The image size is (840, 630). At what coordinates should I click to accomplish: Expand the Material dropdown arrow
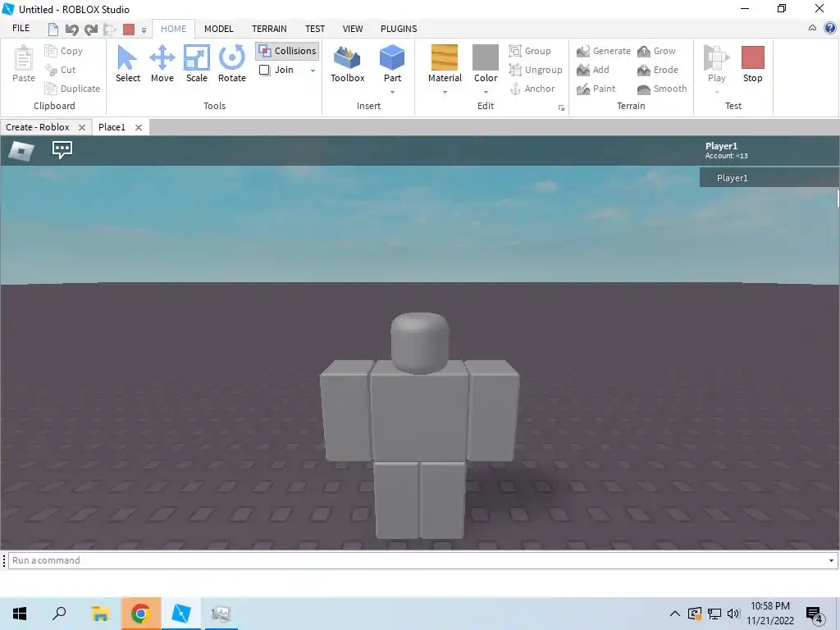pyautogui.click(x=445, y=92)
